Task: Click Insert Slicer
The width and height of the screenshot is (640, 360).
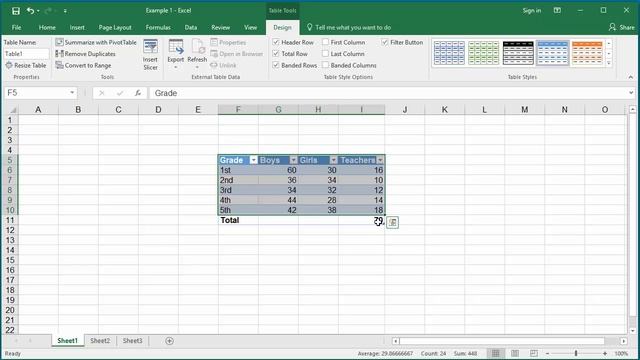Action: tap(150, 55)
